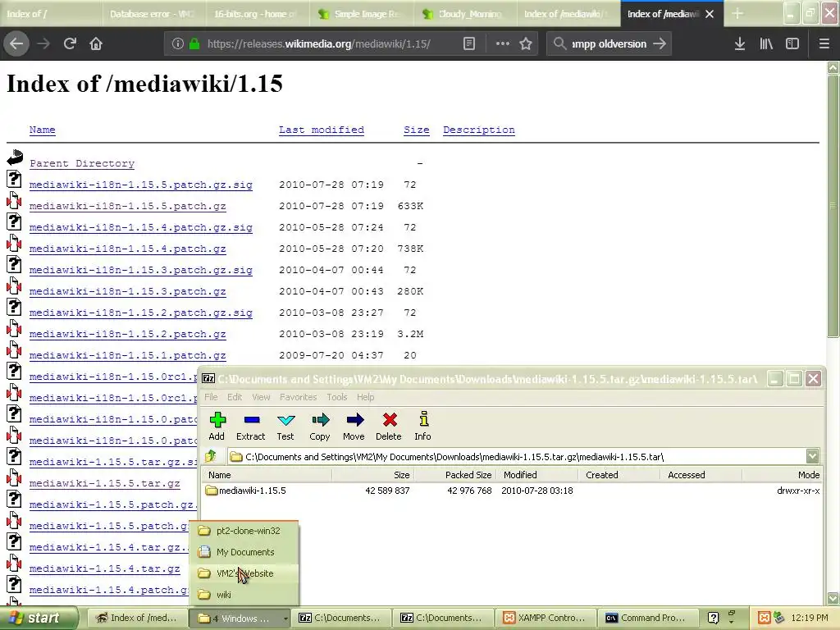This screenshot has width=840, height=630.
Task: Show site information icon in address bar
Action: click(178, 44)
